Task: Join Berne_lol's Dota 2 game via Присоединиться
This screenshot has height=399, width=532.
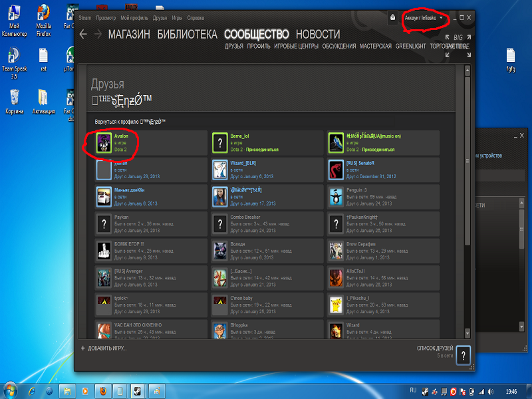Action: (262, 149)
